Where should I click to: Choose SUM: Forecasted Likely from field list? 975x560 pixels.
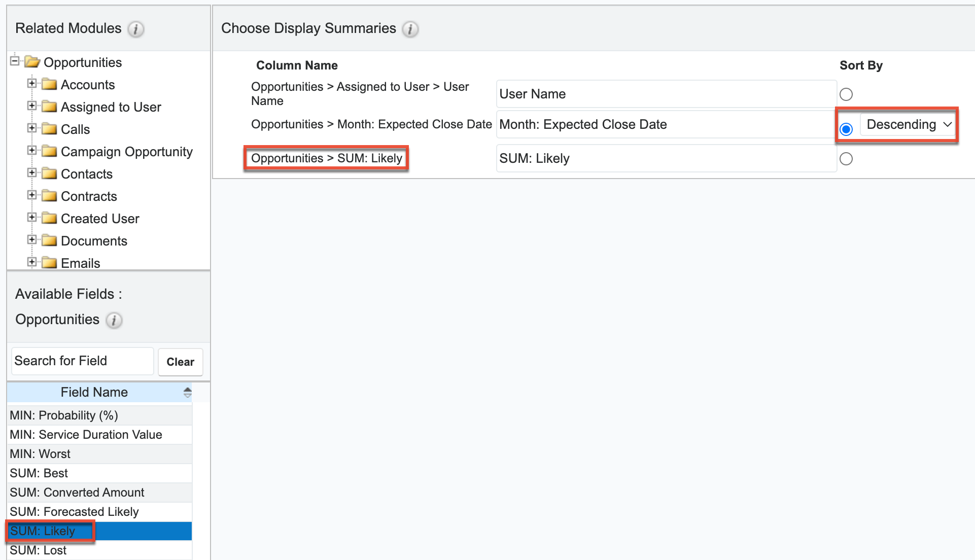pyautogui.click(x=74, y=512)
